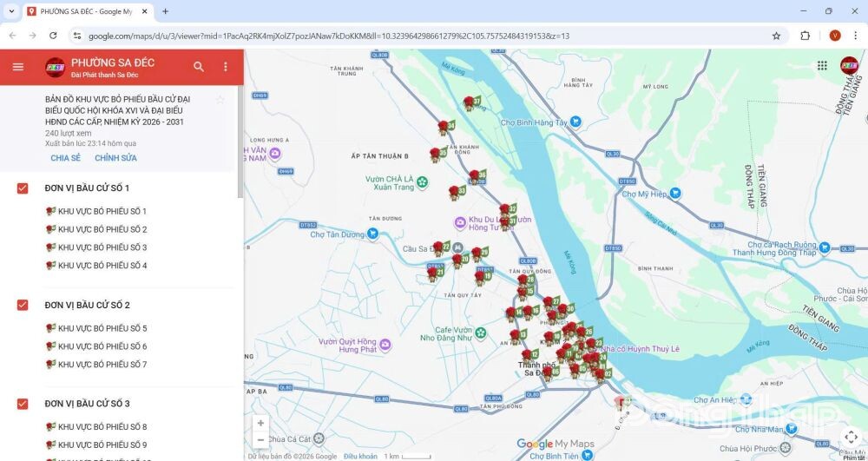Open the hamburger menu in the map header
The height and width of the screenshot is (461, 868).
coord(17,67)
